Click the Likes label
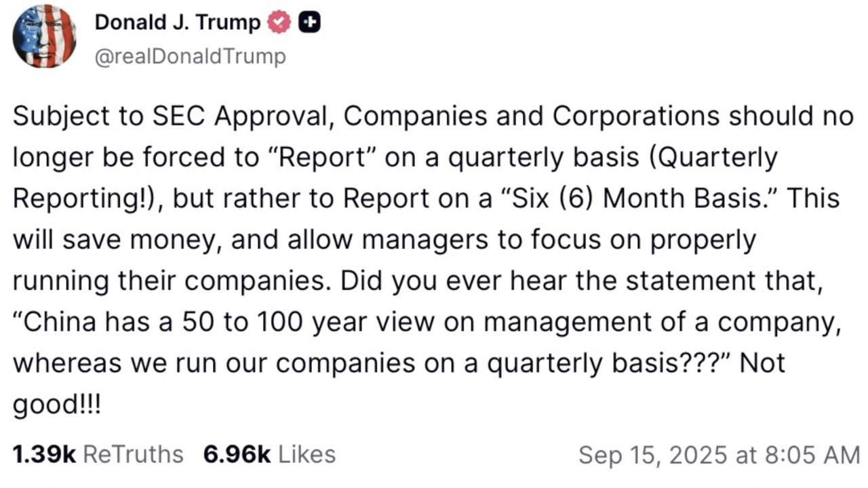Image resolution: width=868 pixels, height=488 pixels. coord(307,454)
